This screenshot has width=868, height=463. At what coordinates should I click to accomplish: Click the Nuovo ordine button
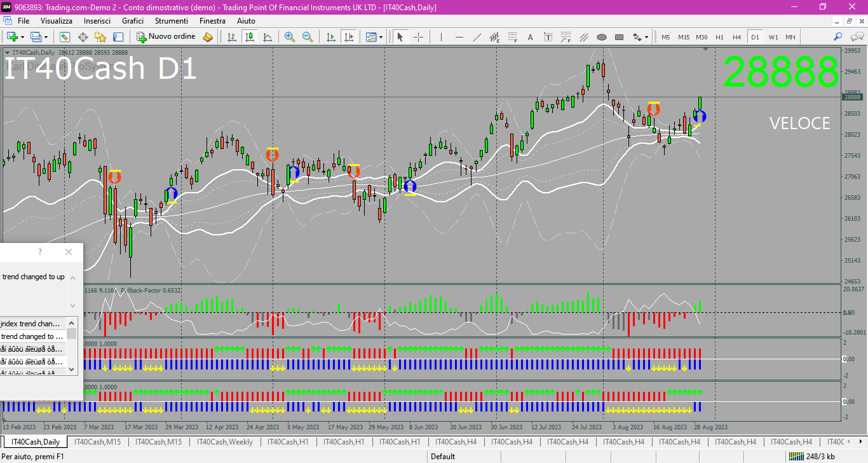tap(166, 37)
